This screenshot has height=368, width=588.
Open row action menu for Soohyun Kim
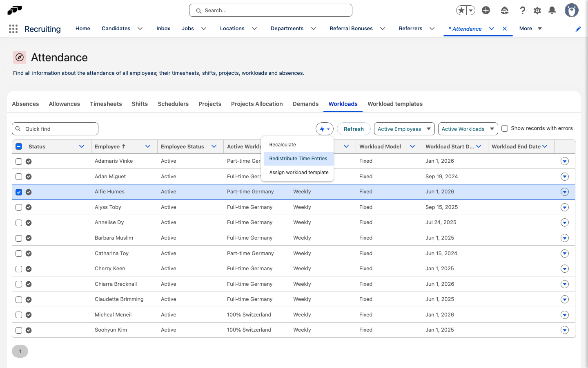pos(565,330)
